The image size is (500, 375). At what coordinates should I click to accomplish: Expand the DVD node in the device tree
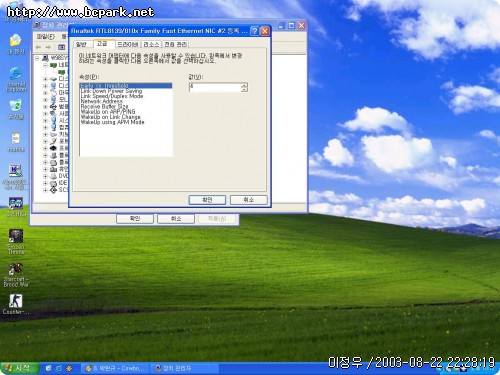tap(45, 176)
